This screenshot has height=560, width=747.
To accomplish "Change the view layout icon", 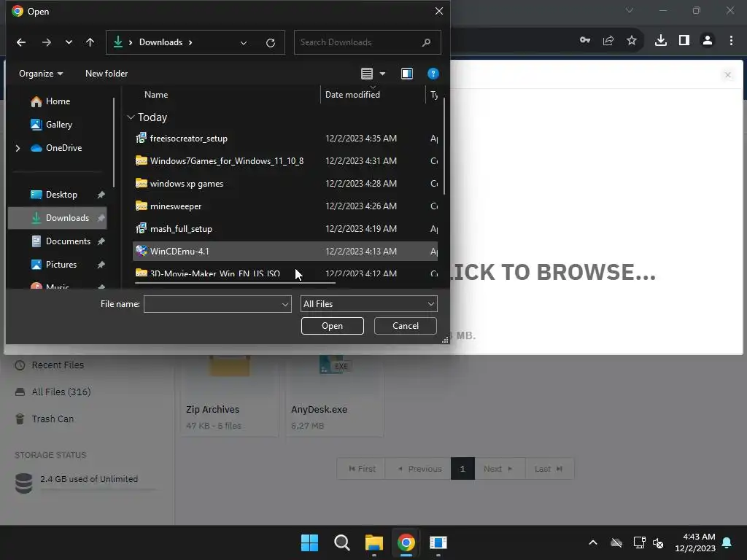I will 367,74.
